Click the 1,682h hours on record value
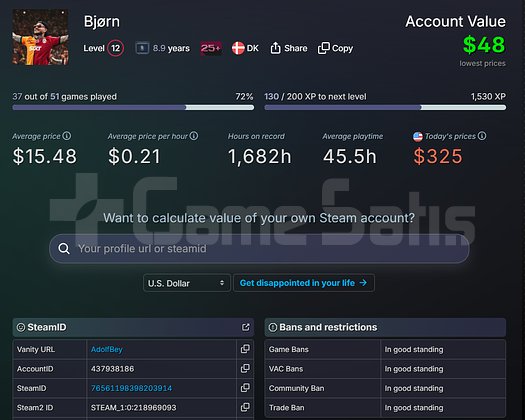The image size is (525, 420). [260, 156]
